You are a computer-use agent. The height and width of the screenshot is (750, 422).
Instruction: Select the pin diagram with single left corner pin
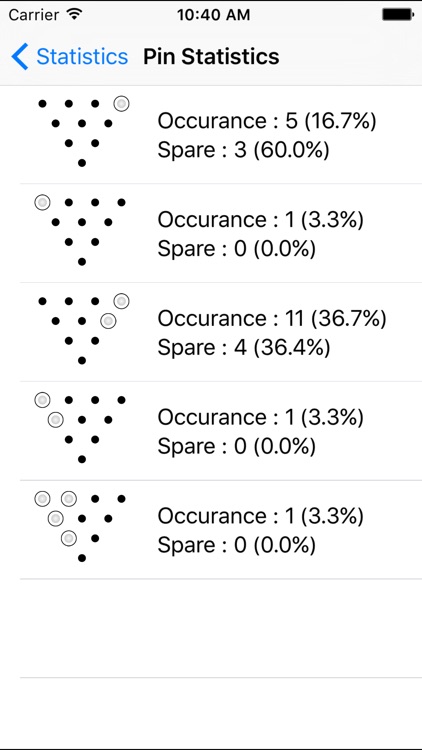coord(82,232)
